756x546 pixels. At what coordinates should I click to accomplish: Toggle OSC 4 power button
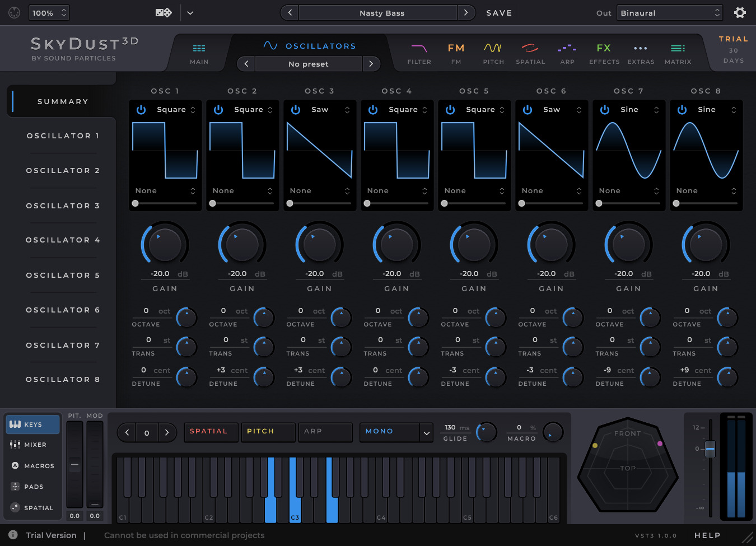point(373,110)
